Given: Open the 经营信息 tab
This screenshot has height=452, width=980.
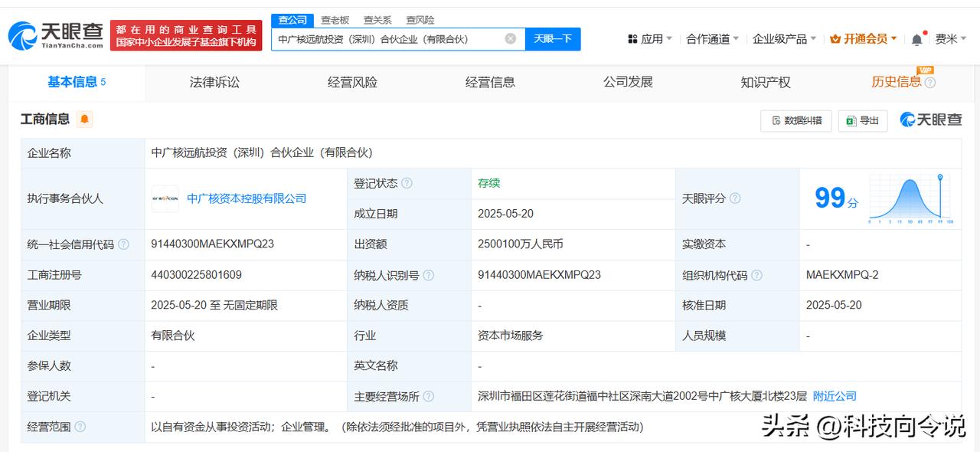Looking at the screenshot, I should coord(490,82).
